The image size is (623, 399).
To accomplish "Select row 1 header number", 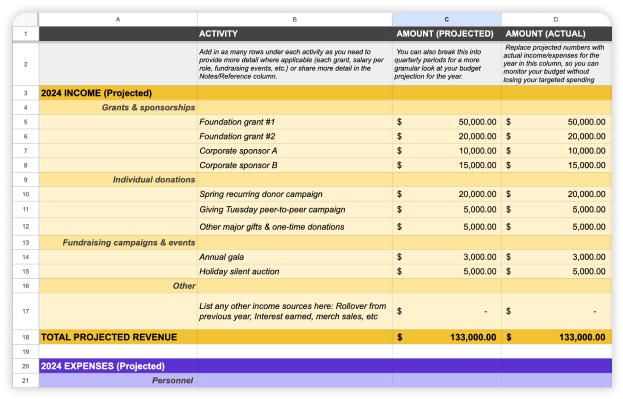I will [x=26, y=34].
